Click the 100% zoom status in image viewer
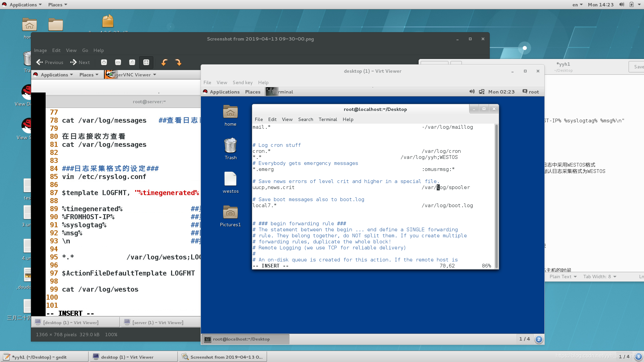 click(111, 335)
